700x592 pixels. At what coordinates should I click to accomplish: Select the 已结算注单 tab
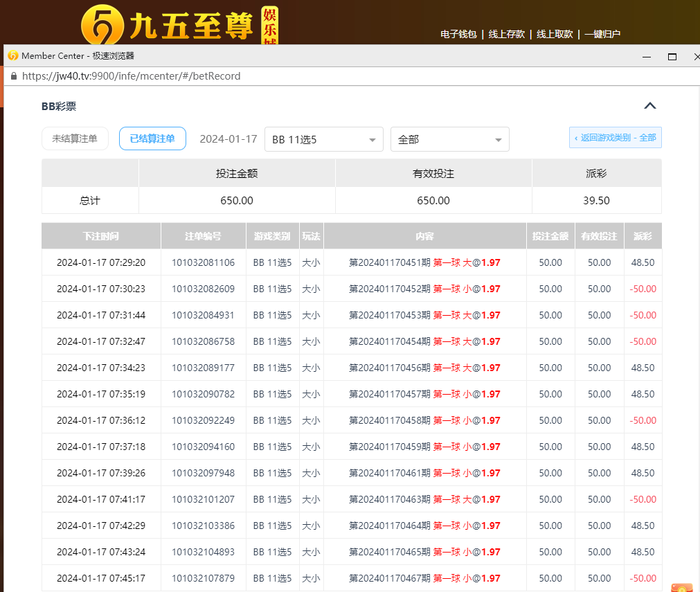[x=152, y=138]
